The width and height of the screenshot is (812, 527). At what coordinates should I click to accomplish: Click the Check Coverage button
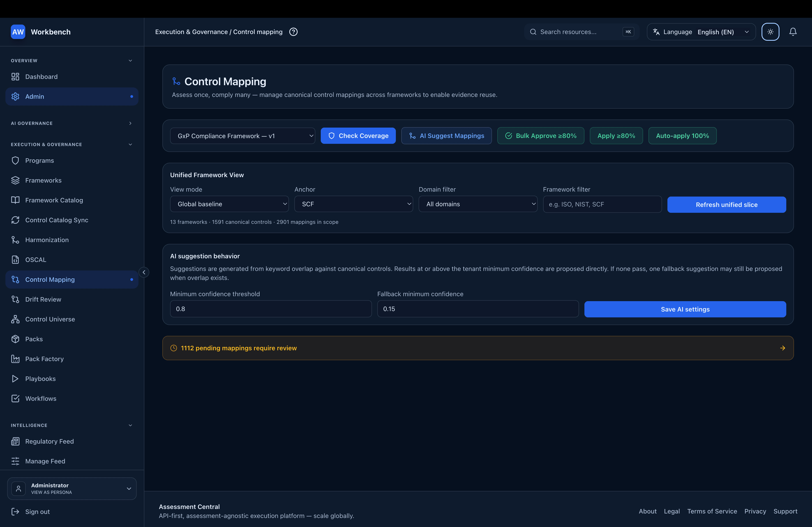click(x=358, y=136)
